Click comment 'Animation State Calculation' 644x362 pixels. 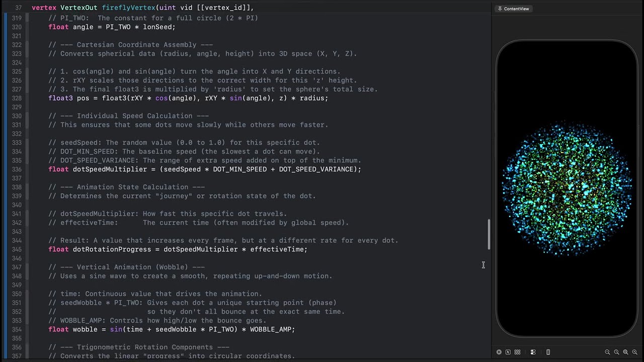tap(132, 187)
